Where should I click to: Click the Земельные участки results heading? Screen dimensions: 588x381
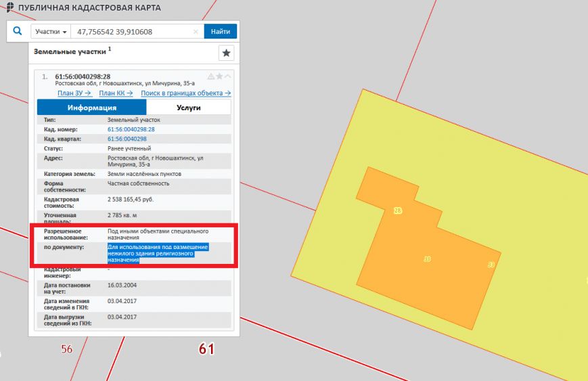[70, 51]
